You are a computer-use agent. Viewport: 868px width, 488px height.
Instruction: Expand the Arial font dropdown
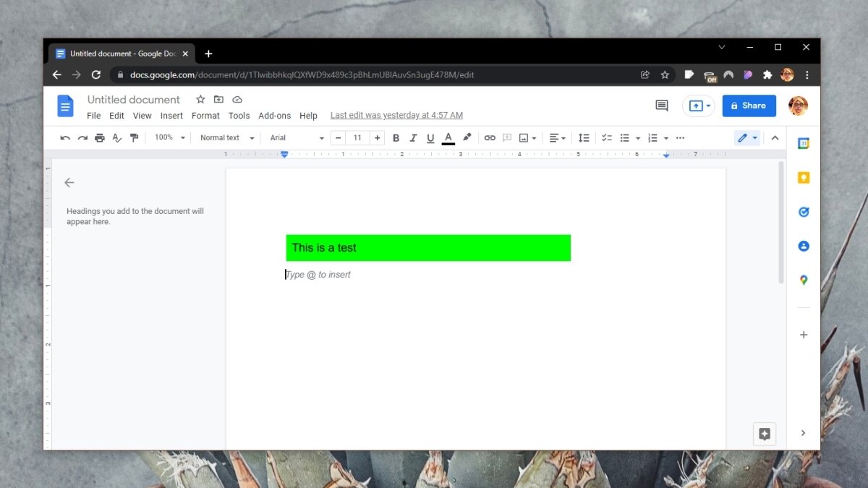(x=297, y=138)
